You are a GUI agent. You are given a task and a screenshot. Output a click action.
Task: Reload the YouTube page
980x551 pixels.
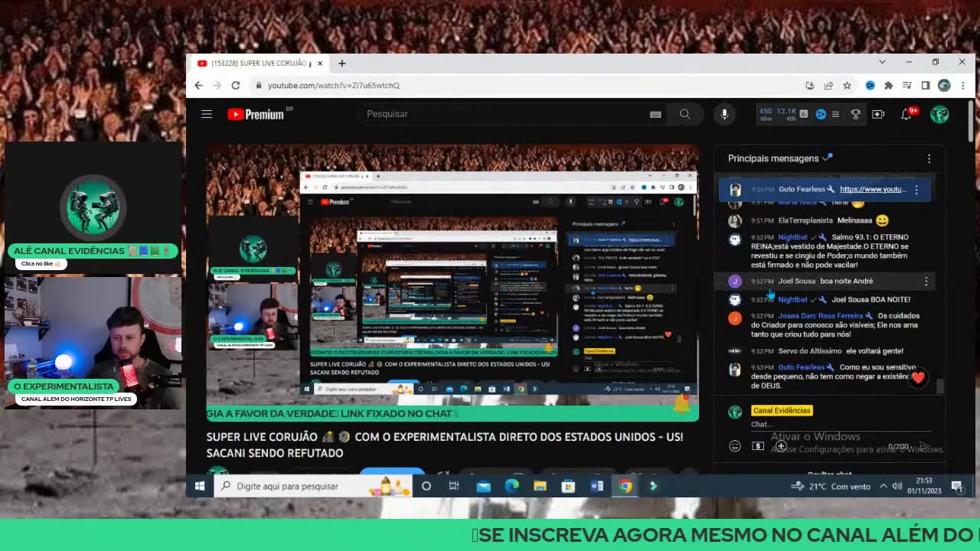pos(236,86)
